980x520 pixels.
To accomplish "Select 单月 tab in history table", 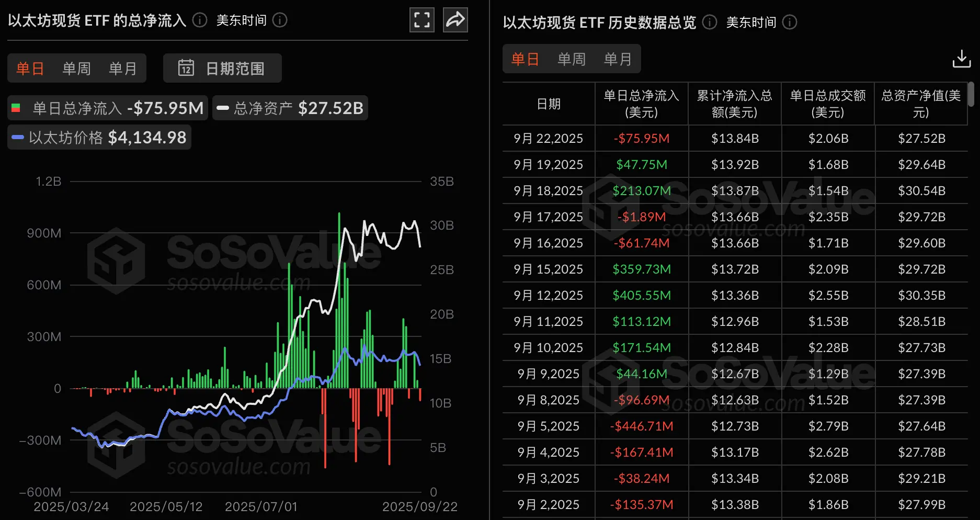I will [618, 59].
